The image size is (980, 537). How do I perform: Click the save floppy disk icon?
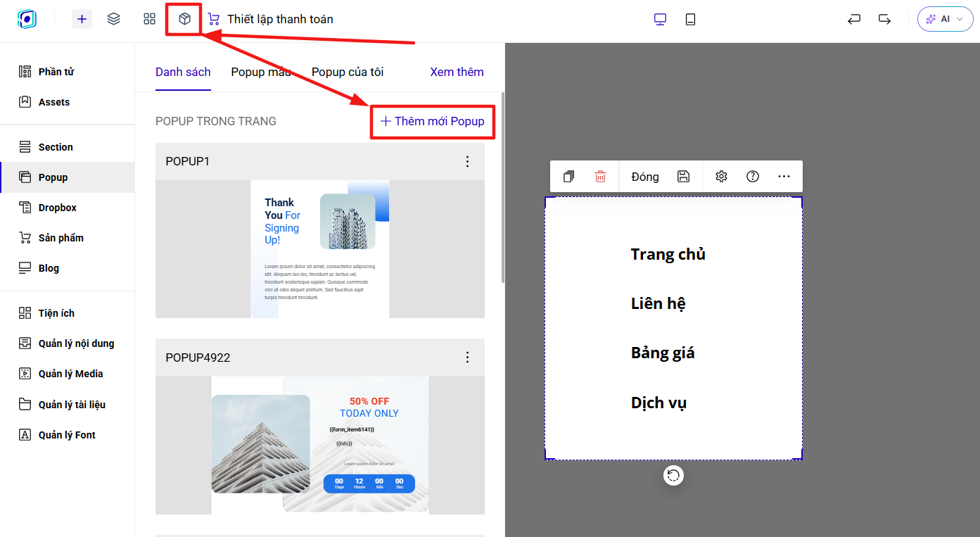(x=683, y=176)
